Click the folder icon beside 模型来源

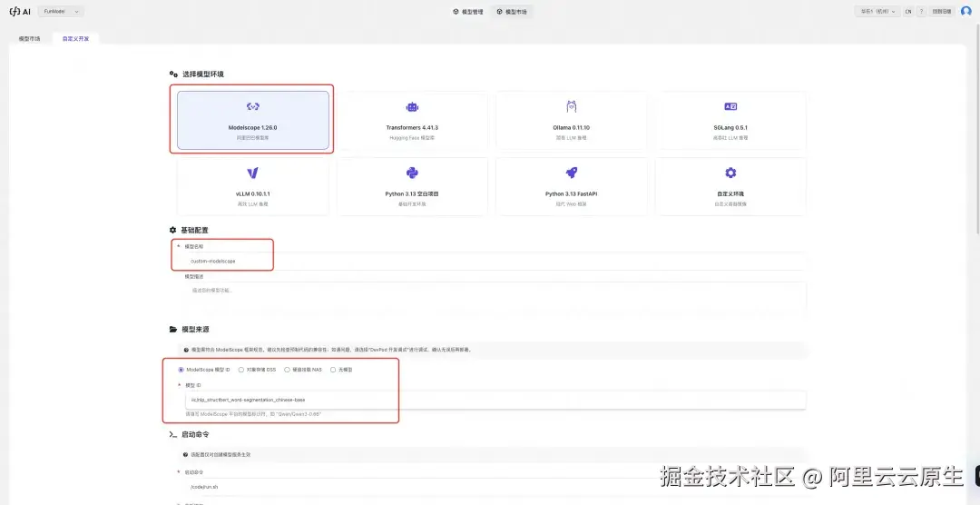(x=173, y=329)
